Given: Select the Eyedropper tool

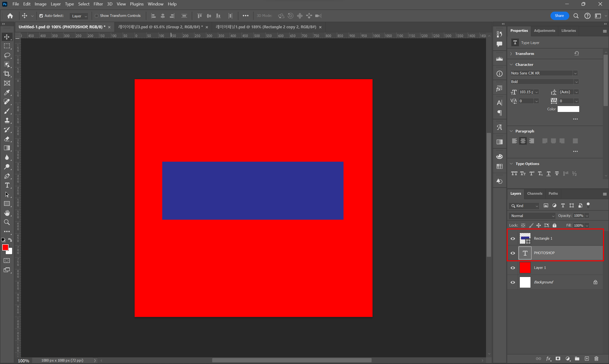Looking at the screenshot, I should click(7, 92).
